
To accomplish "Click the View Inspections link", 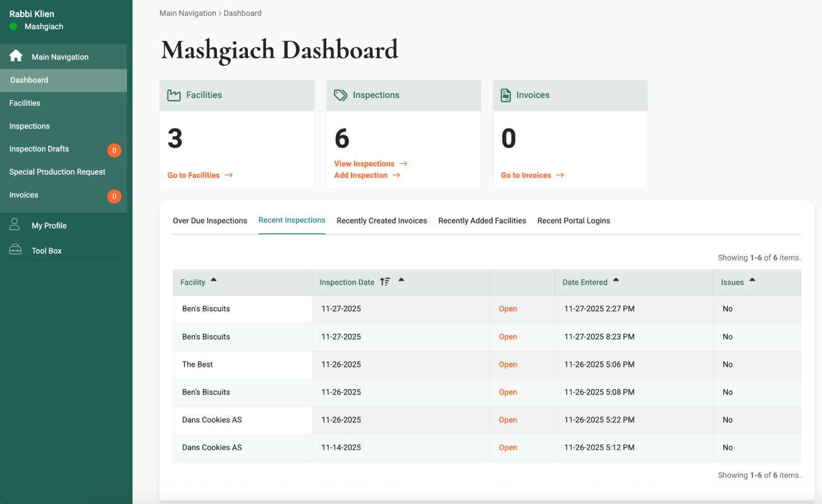I will tap(365, 163).
